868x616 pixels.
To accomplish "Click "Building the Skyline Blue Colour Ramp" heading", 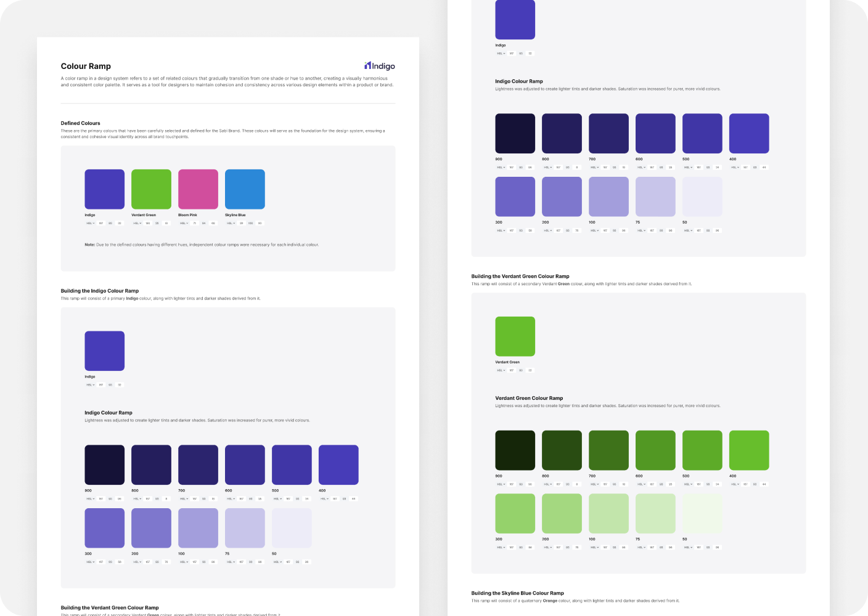I will coord(517,593).
